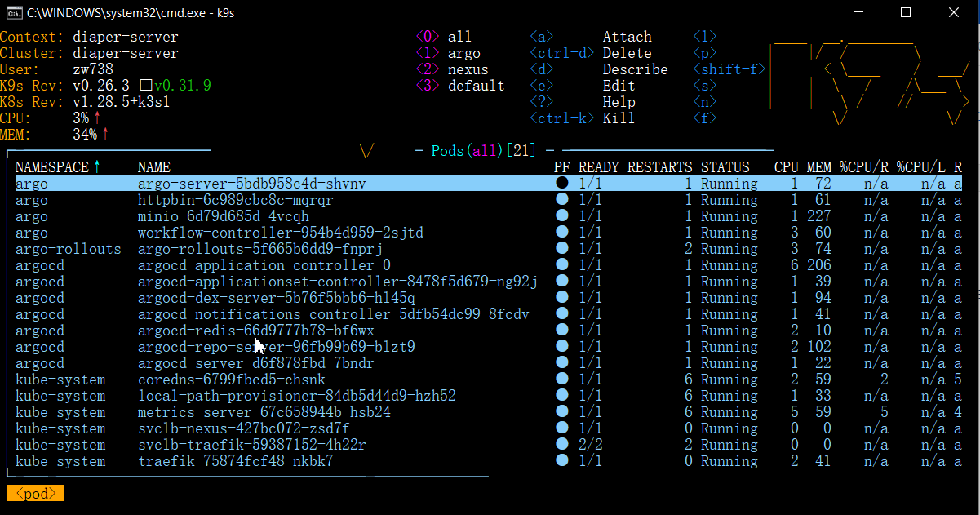Select the argocd-application-controller-0 pod

coord(264,265)
